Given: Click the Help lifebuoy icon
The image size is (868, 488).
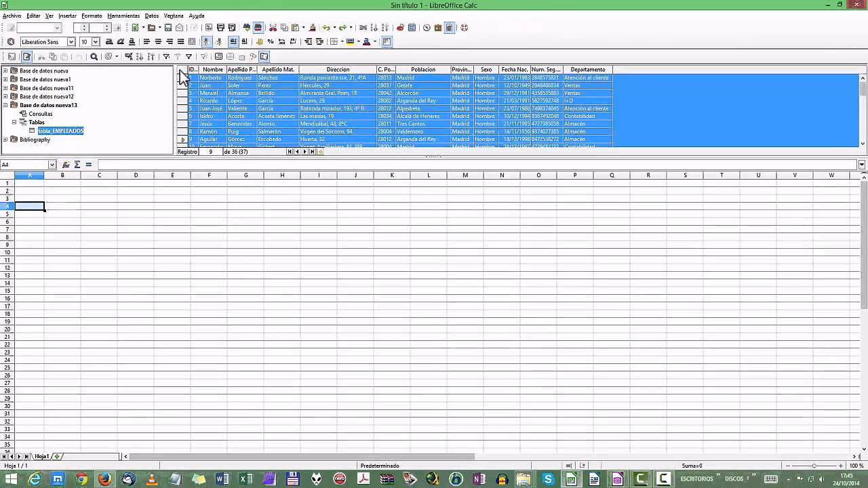Looking at the screenshot, I should pos(464,28).
